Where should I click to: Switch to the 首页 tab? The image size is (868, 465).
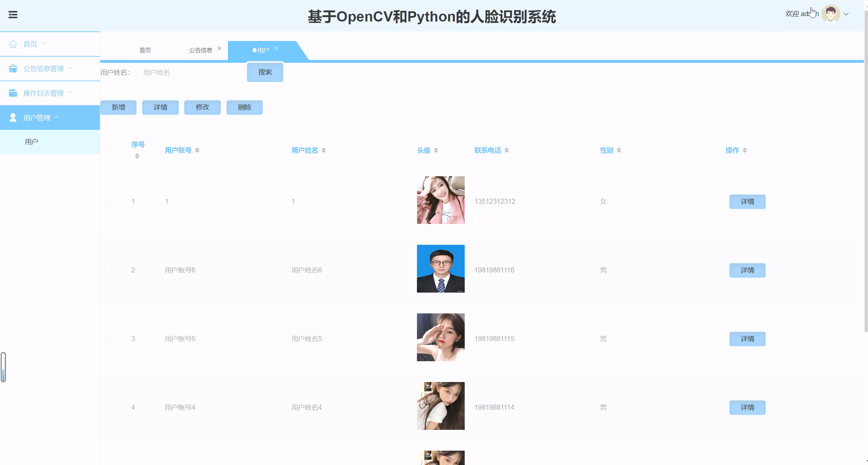(x=145, y=50)
